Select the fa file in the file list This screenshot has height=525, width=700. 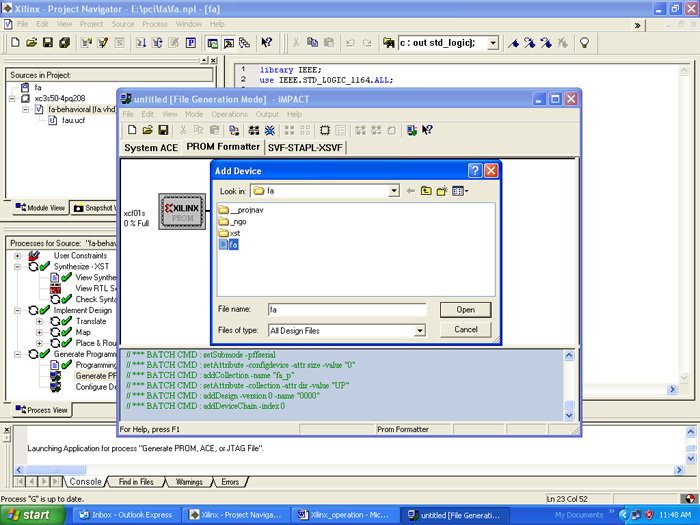(229, 245)
